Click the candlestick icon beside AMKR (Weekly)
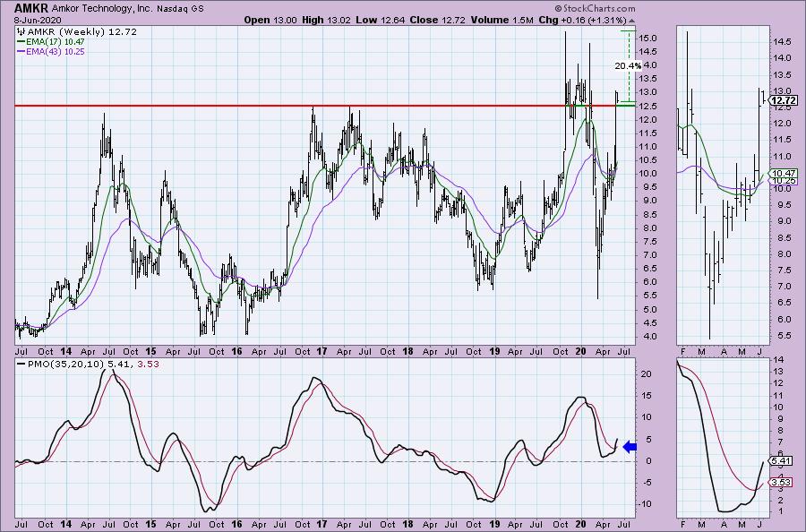Image resolution: width=806 pixels, height=532 pixels. pyautogui.click(x=22, y=31)
